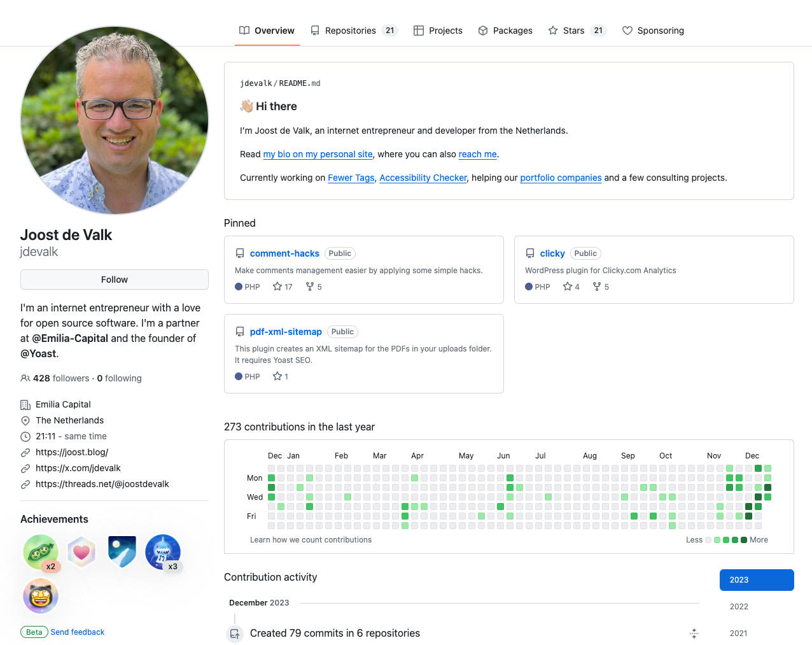Click star count on comment-hacks repo
The height and width of the screenshot is (645, 812).
283,287
